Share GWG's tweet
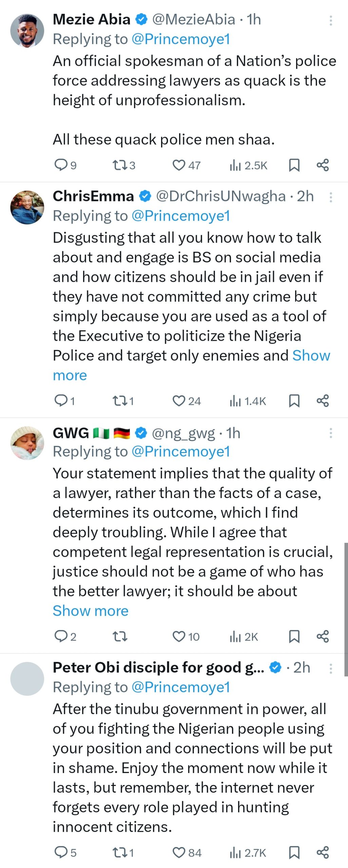348x868 pixels. click(x=323, y=636)
